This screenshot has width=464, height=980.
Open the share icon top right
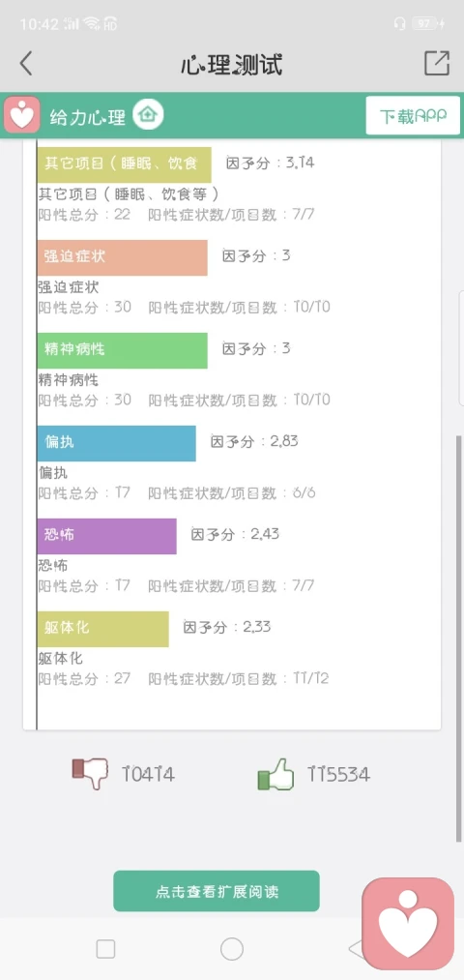tap(437, 63)
